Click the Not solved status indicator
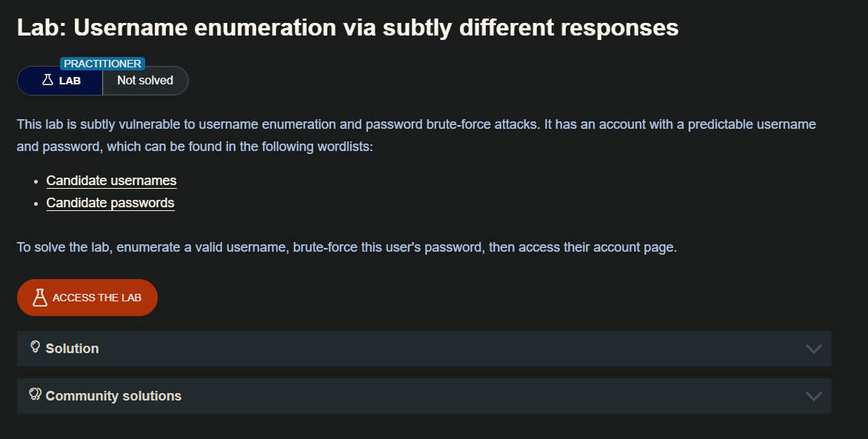Image resolution: width=868 pixels, height=439 pixels. (x=145, y=81)
